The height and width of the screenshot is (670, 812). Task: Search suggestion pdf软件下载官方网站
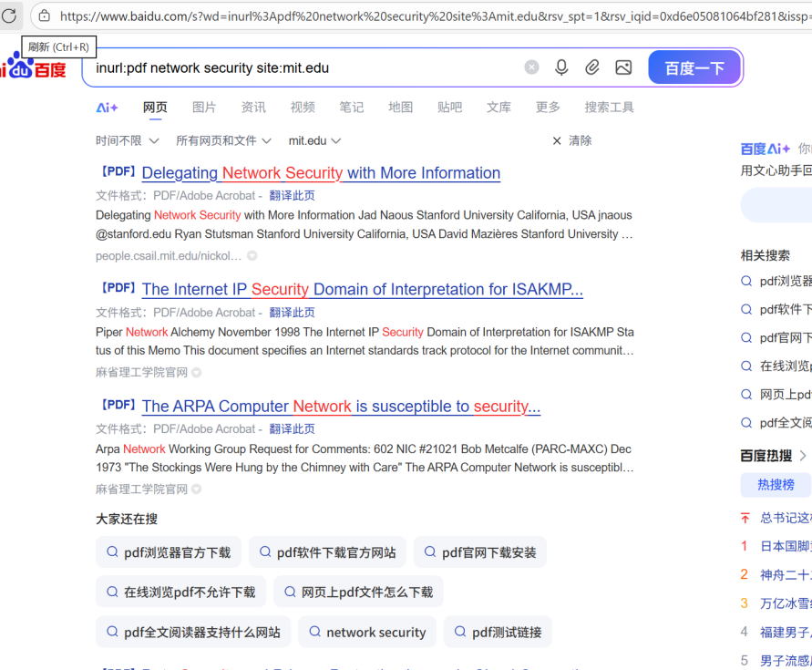327,552
